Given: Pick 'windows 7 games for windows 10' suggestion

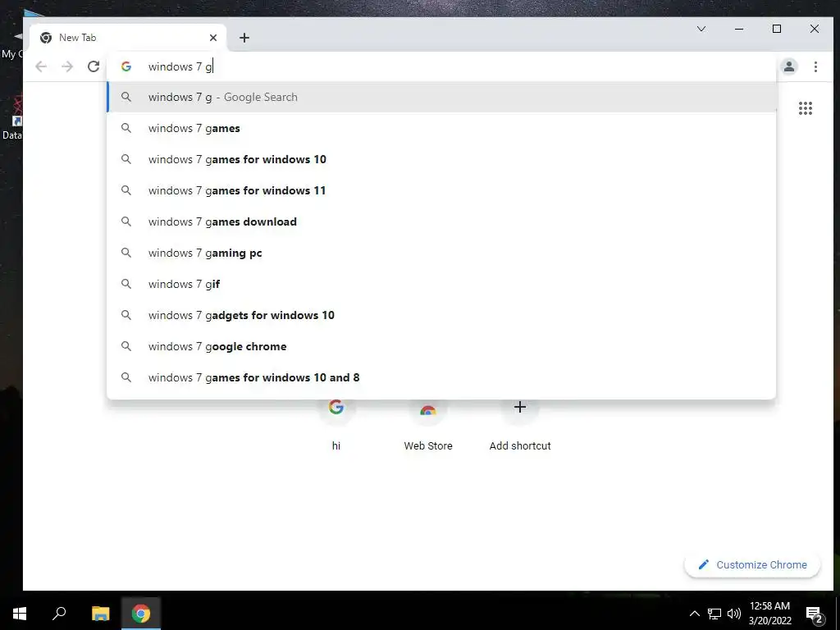Looking at the screenshot, I should pos(442,159).
